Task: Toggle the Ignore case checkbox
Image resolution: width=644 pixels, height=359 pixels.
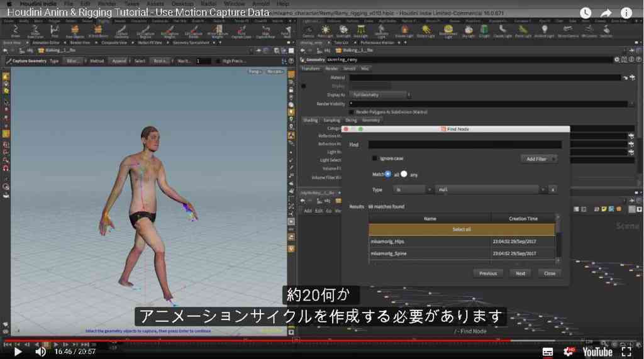Action: pyautogui.click(x=375, y=158)
